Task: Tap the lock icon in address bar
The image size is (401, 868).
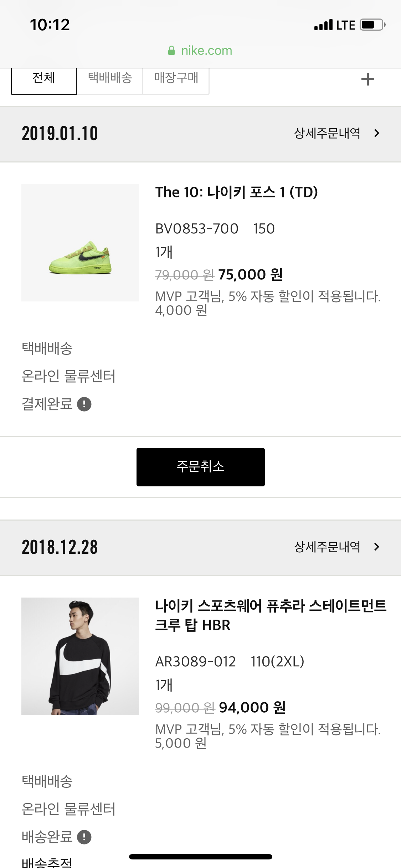Action: click(171, 51)
